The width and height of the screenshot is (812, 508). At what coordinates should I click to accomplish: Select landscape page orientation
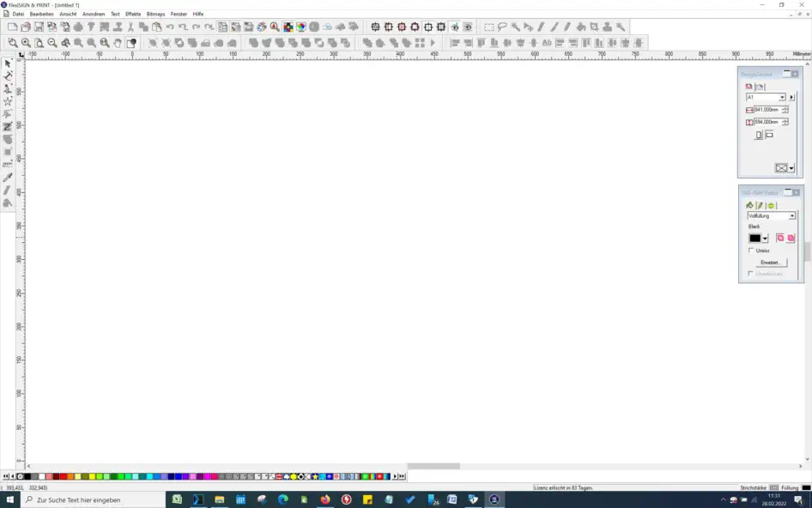(769, 135)
